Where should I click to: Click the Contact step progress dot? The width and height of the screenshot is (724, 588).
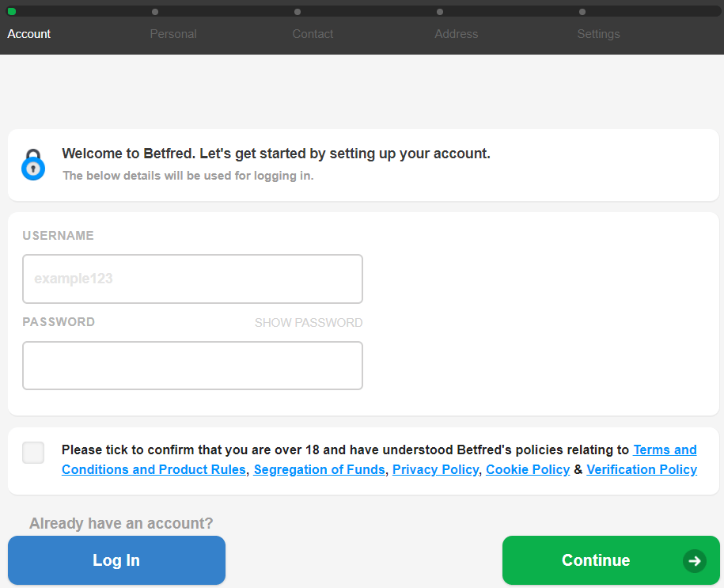[298, 12]
